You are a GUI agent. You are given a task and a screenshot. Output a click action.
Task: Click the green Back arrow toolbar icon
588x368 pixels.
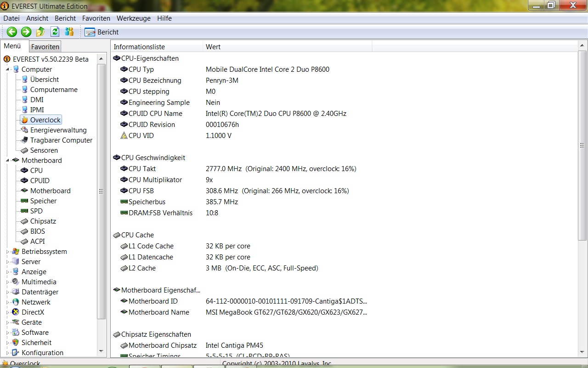pyautogui.click(x=12, y=32)
